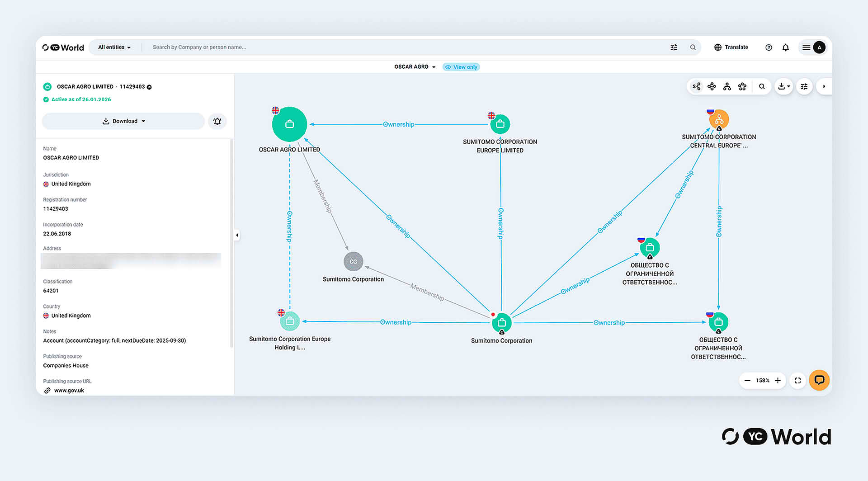Click the Translate menu item
The width and height of the screenshot is (868, 481).
coord(731,47)
